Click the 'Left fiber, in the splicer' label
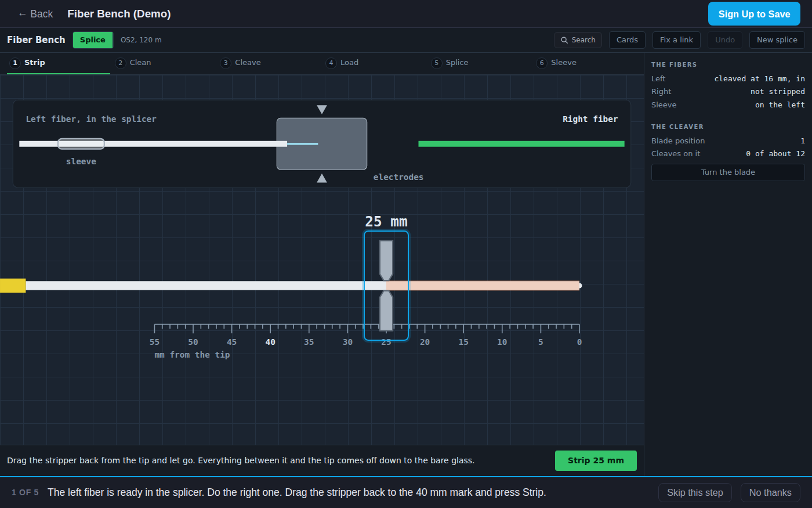Viewport: 812px width, 508px height. (91, 119)
